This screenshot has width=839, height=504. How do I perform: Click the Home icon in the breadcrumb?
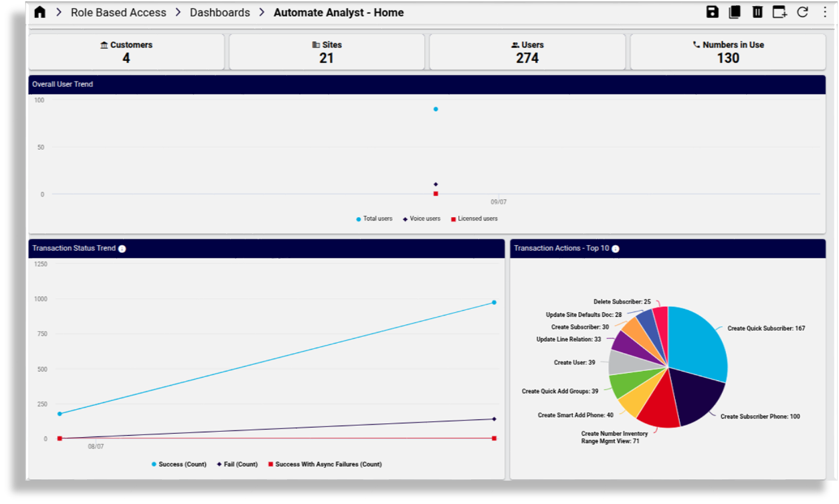pos(39,12)
